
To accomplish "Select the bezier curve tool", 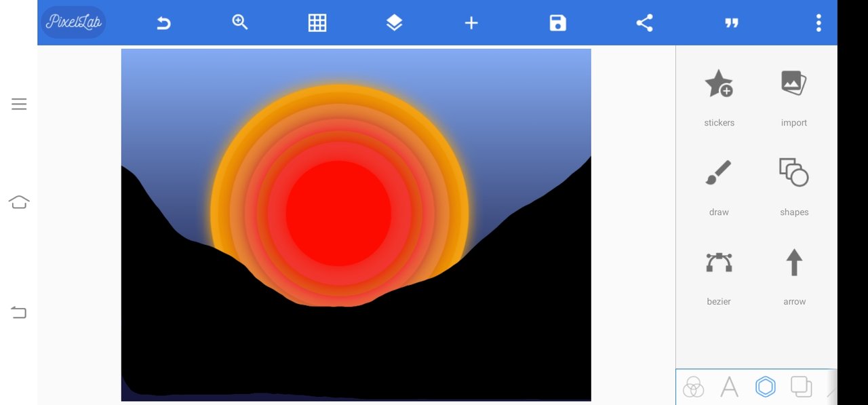I will 719,262.
